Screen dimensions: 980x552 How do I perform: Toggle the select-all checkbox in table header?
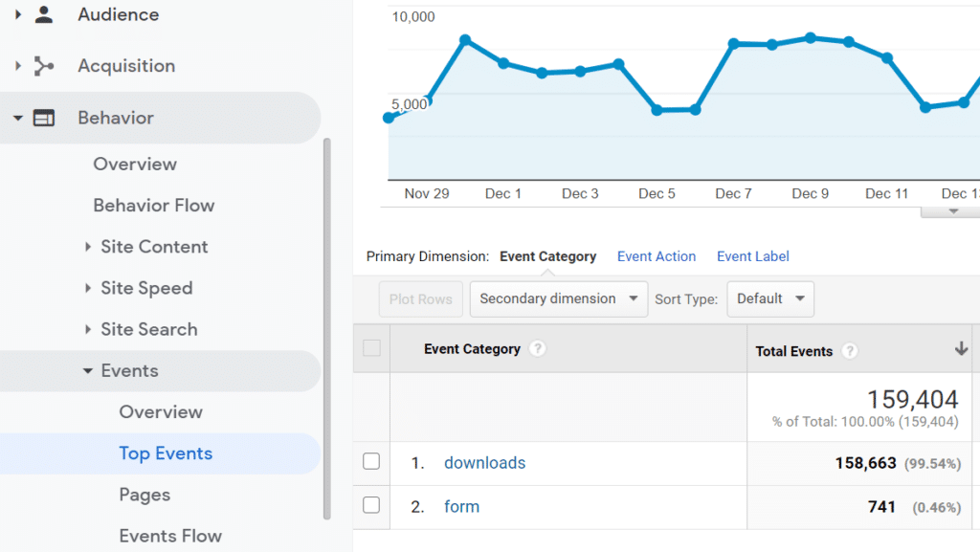coord(371,349)
